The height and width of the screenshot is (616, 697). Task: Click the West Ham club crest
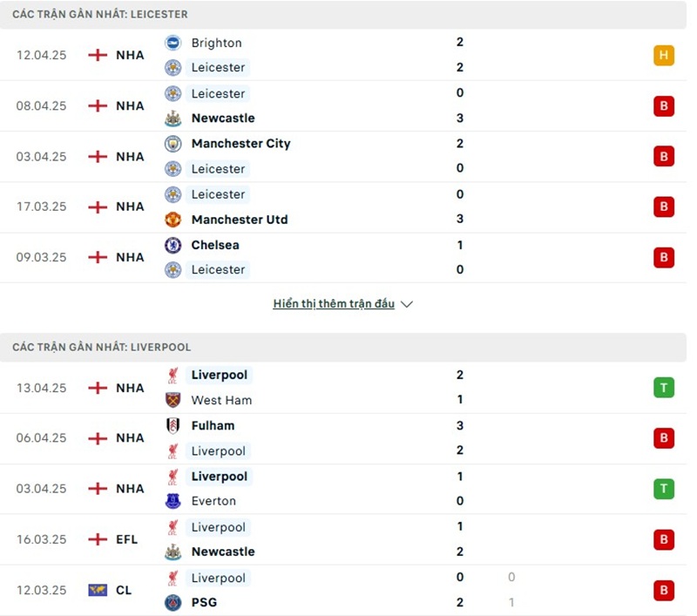pyautogui.click(x=173, y=400)
